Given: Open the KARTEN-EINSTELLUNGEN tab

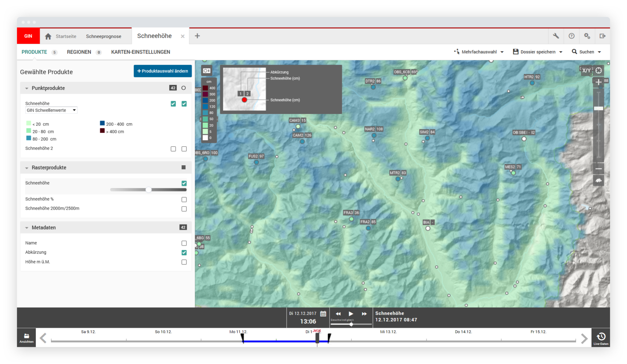Looking at the screenshot, I should tap(141, 52).
